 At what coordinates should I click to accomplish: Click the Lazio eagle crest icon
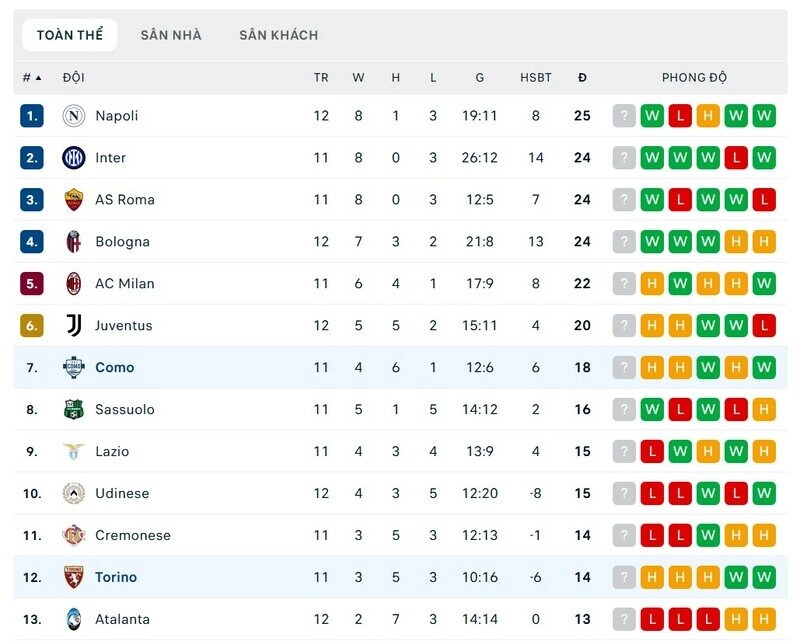click(x=74, y=452)
